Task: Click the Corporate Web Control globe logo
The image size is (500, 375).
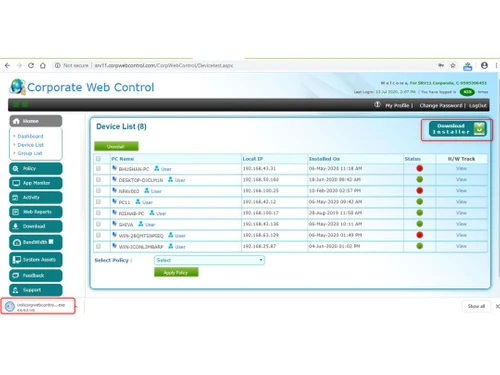Action: click(x=17, y=87)
